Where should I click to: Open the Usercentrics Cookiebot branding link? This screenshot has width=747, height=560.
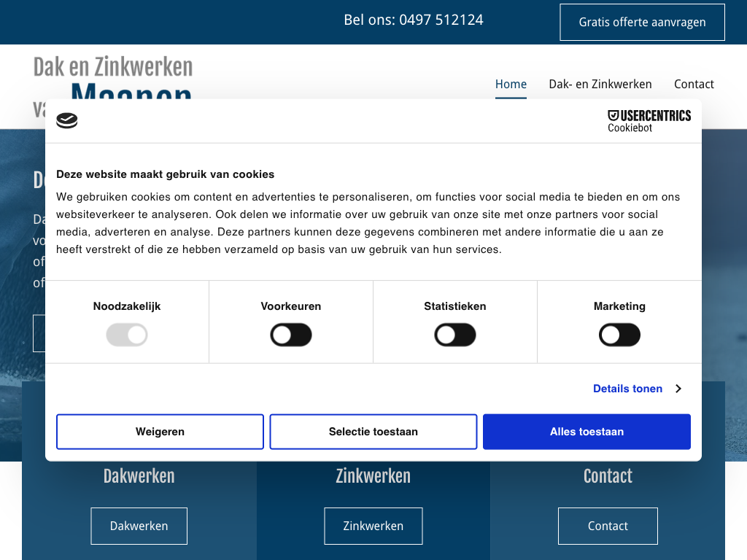click(x=649, y=121)
